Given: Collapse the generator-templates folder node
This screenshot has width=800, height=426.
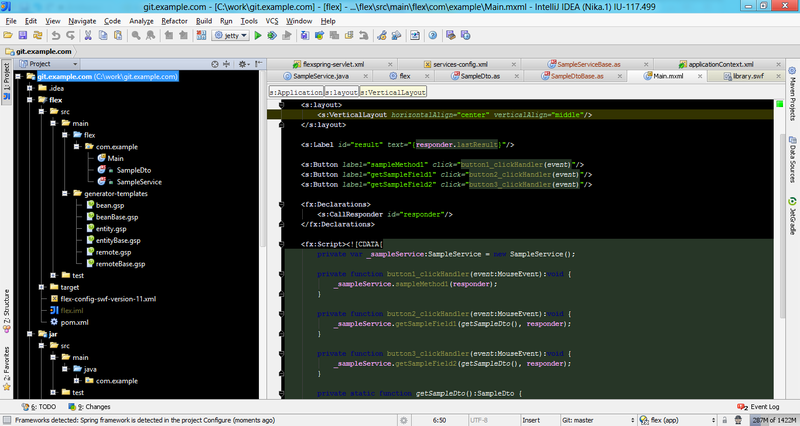Looking at the screenshot, I should tap(65, 193).
